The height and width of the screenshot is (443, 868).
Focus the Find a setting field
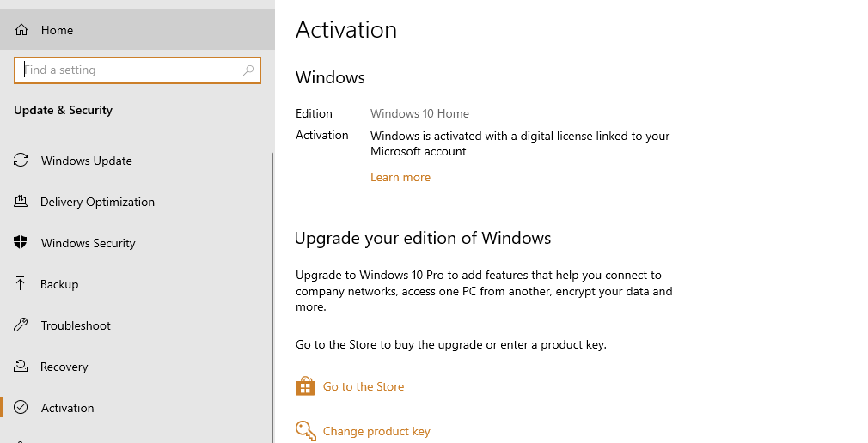tap(138, 70)
